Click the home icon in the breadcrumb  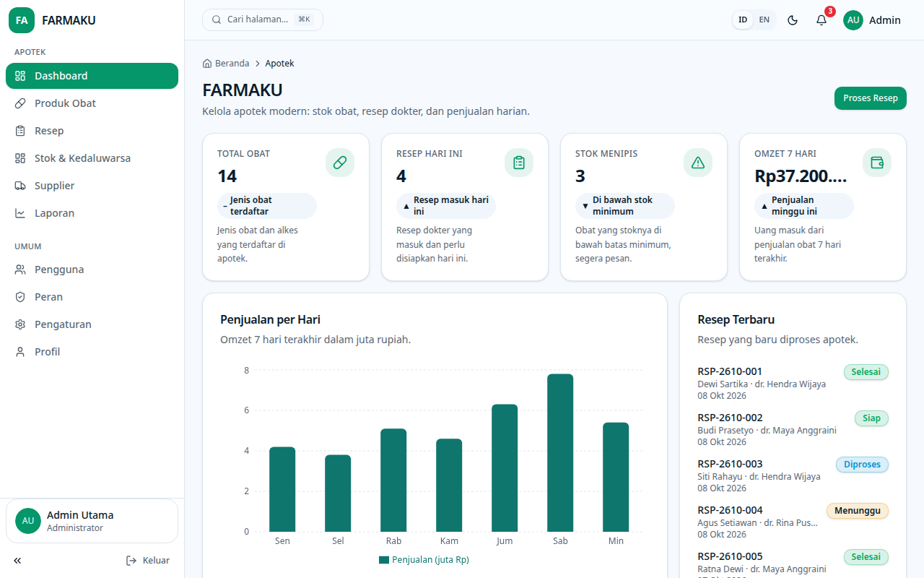coord(207,64)
